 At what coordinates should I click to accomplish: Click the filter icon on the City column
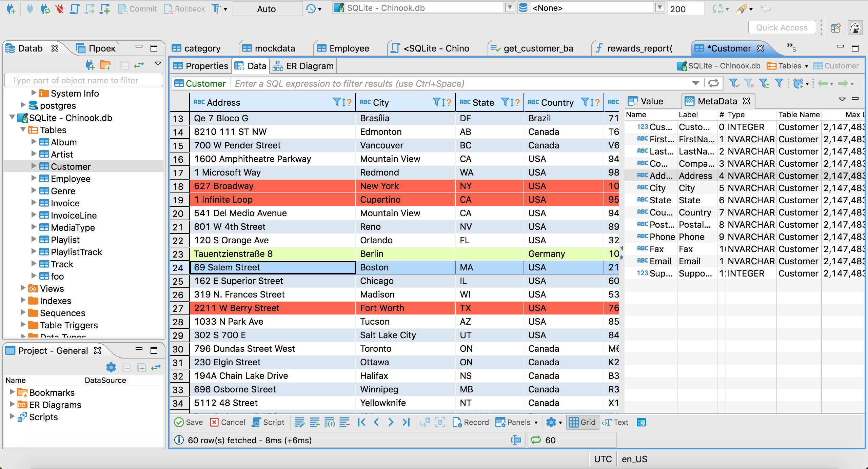point(436,103)
